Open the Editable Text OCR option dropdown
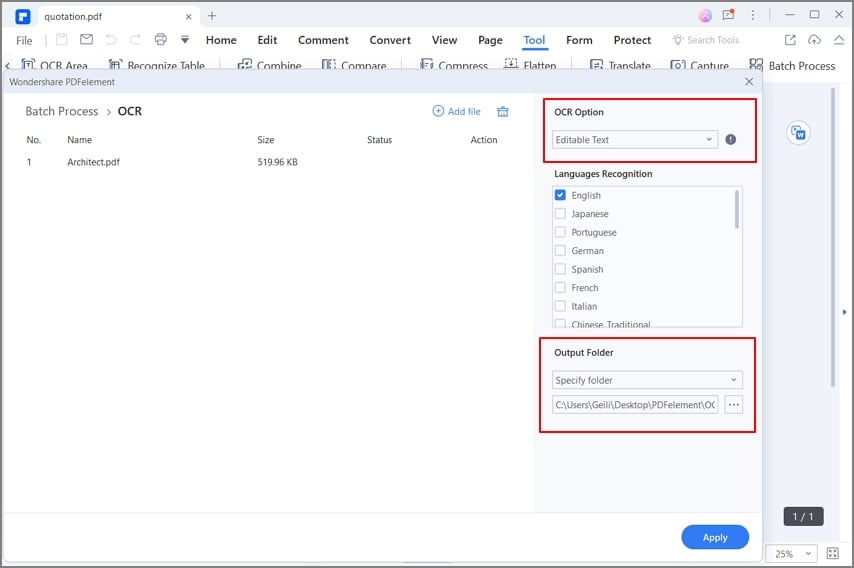The width and height of the screenshot is (854, 568). pos(635,139)
